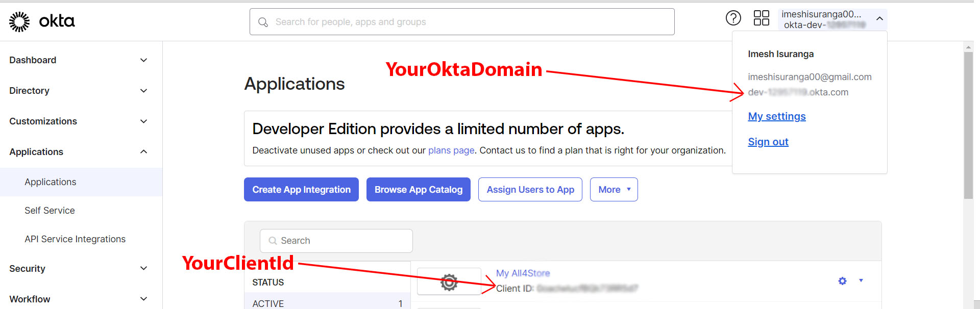Open My settings link

[x=777, y=116]
